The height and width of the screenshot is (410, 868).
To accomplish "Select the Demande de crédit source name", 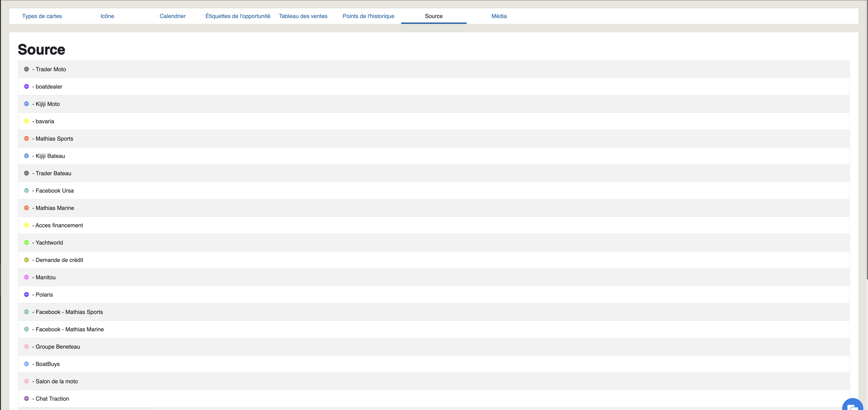I will pos(59,260).
